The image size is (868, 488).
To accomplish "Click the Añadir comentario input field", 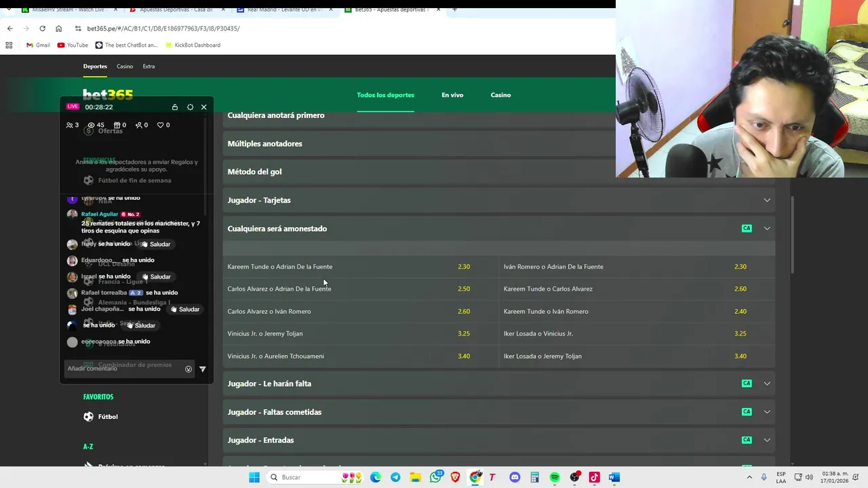I will tap(123, 369).
